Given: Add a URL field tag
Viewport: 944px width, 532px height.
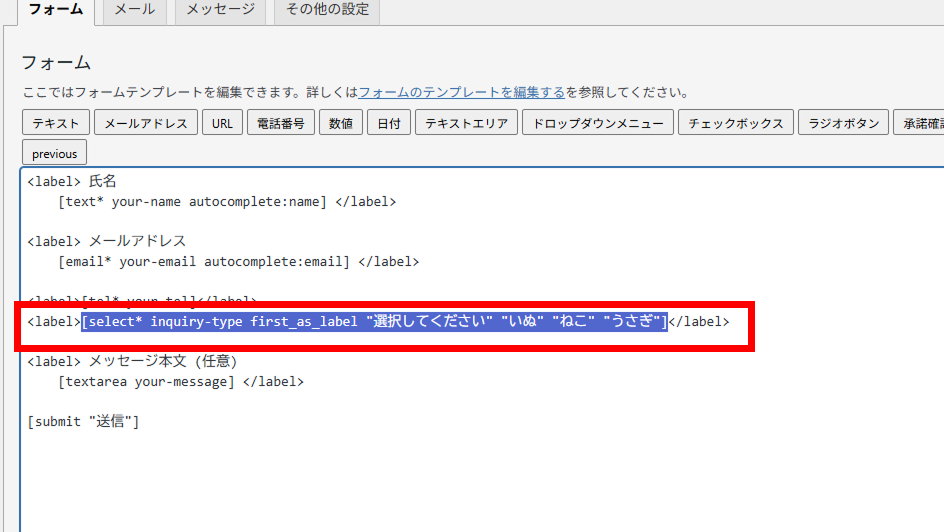Looking at the screenshot, I should tap(222, 124).
